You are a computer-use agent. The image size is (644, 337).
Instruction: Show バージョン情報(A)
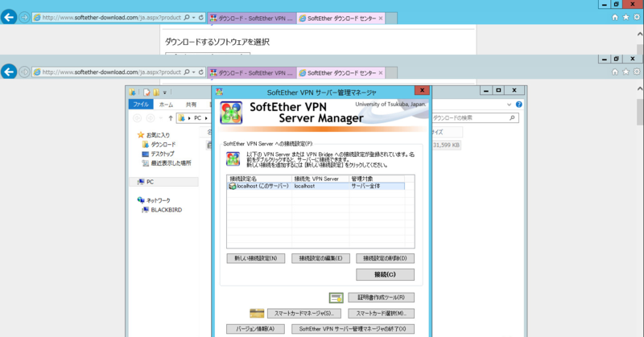[255, 329]
